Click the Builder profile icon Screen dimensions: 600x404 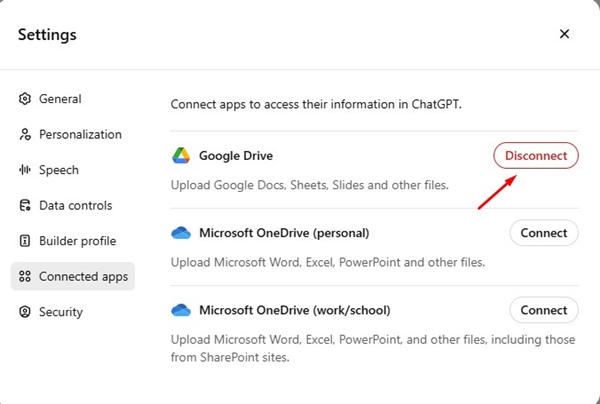tap(26, 241)
